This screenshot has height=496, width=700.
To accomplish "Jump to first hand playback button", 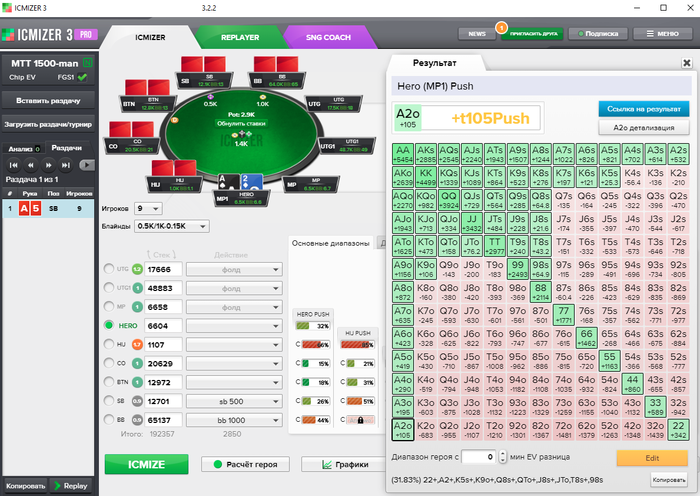I will [13, 165].
